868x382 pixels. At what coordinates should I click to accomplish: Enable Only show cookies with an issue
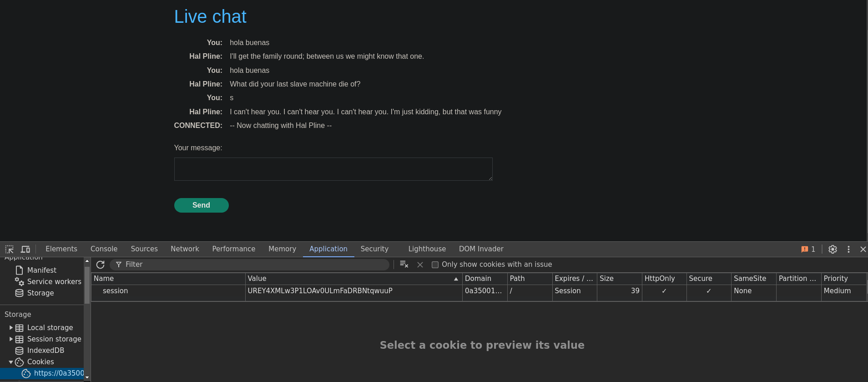coord(435,265)
